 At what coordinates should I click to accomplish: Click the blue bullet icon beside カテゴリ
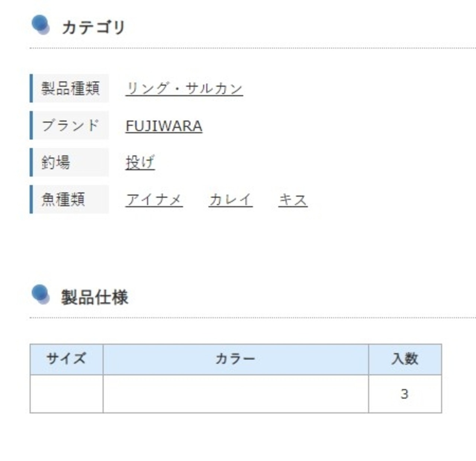coord(40,25)
